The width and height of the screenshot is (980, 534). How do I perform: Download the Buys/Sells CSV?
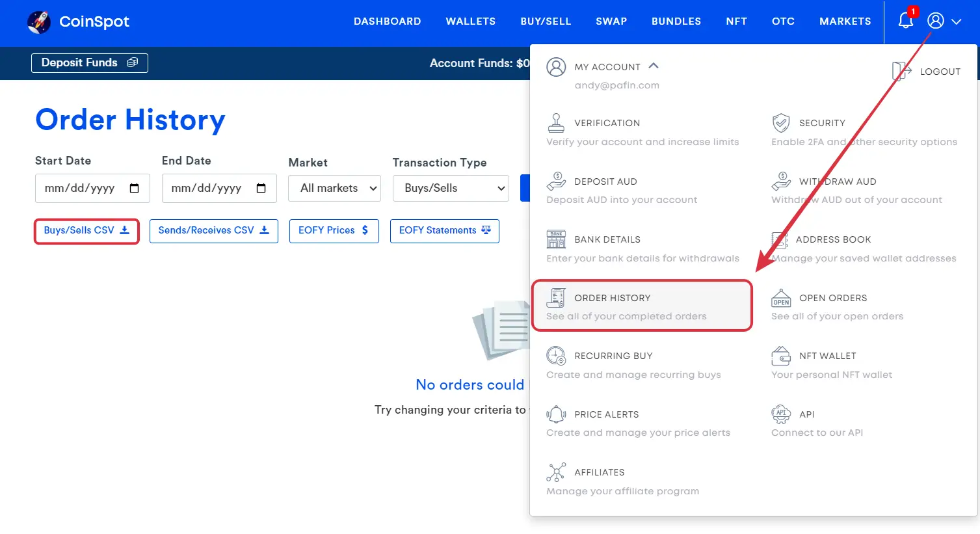coord(86,231)
